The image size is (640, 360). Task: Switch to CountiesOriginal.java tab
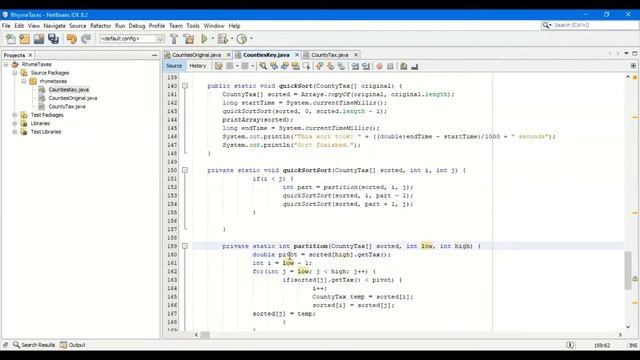196,55
